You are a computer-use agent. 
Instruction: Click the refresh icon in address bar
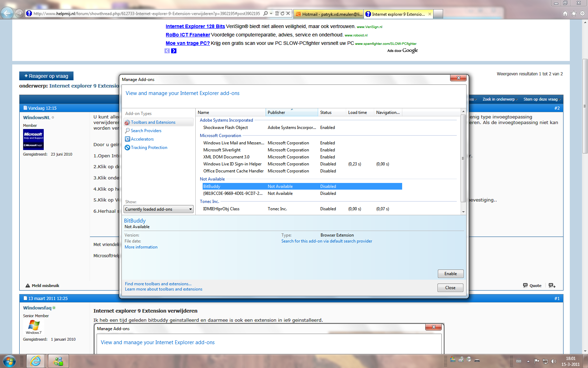coord(282,13)
